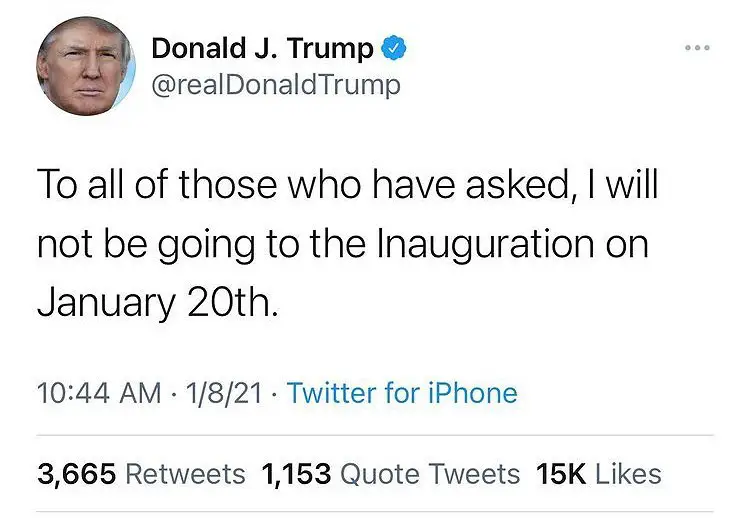
Task: Open the Donald J. Trump display name
Action: pyautogui.click(x=262, y=48)
